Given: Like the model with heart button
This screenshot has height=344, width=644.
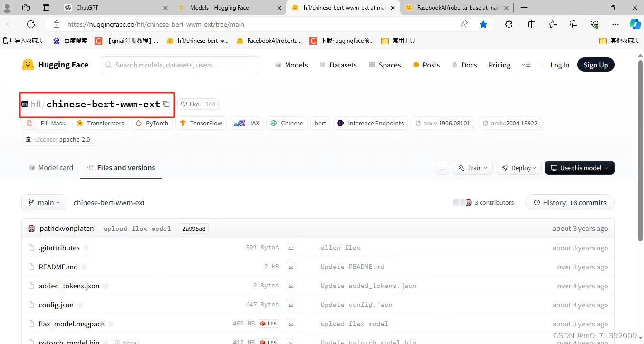Looking at the screenshot, I should pyautogui.click(x=190, y=104).
